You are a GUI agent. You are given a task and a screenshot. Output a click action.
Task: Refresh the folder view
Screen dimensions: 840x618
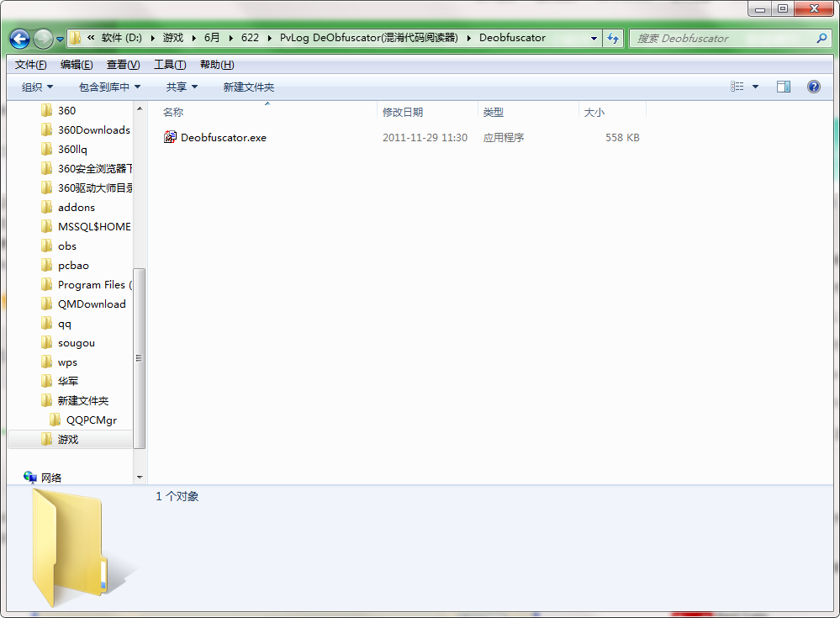coord(613,38)
